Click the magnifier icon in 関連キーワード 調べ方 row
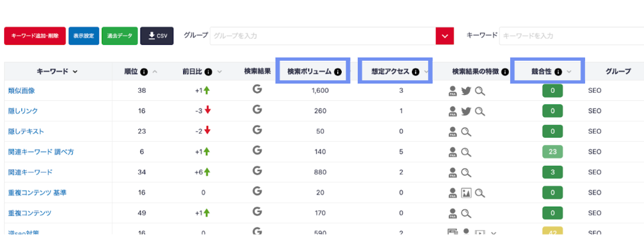Viewport: 644px width, 242px height. tap(466, 152)
